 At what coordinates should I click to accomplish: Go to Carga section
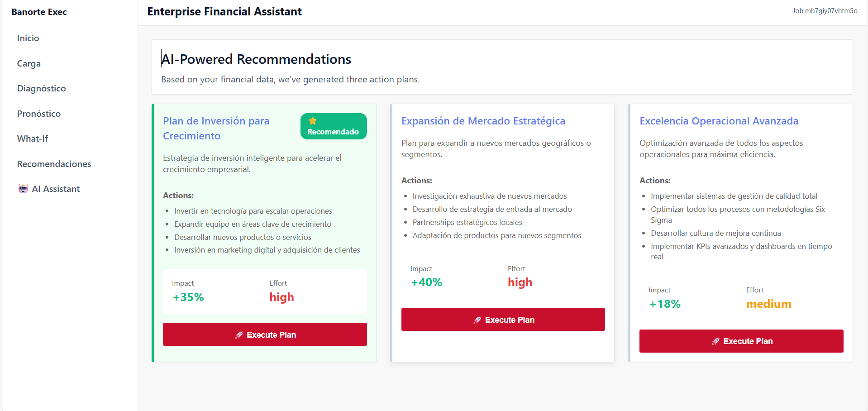pyautogui.click(x=29, y=64)
